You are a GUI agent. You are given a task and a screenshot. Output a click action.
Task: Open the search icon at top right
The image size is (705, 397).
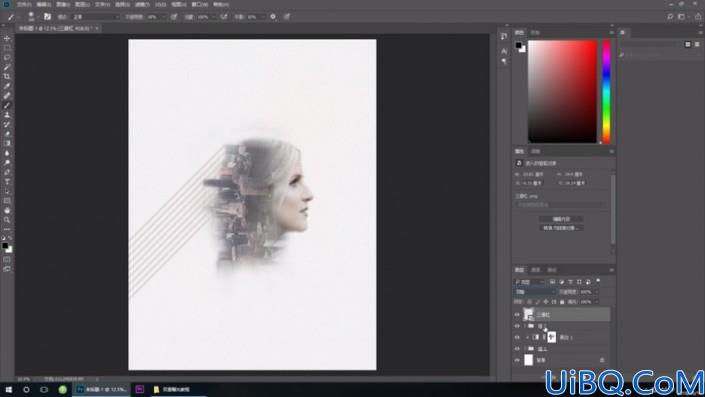point(670,17)
